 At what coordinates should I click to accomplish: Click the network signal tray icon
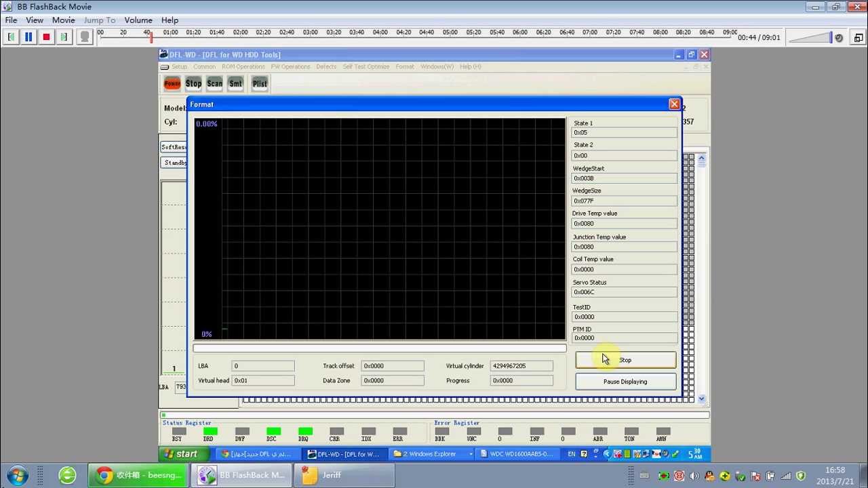tap(787, 476)
